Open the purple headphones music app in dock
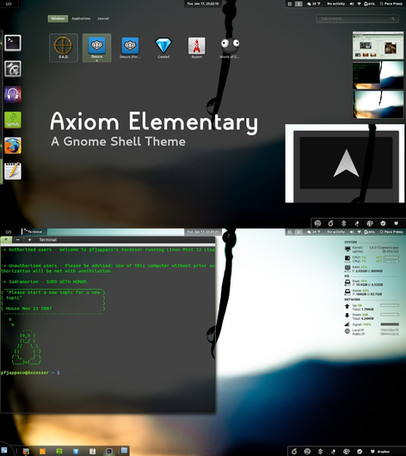 13,94
